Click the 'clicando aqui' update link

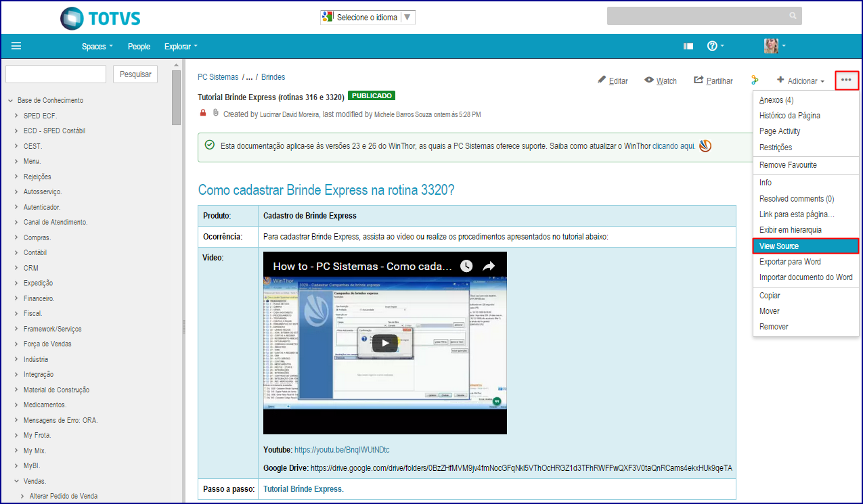674,145
